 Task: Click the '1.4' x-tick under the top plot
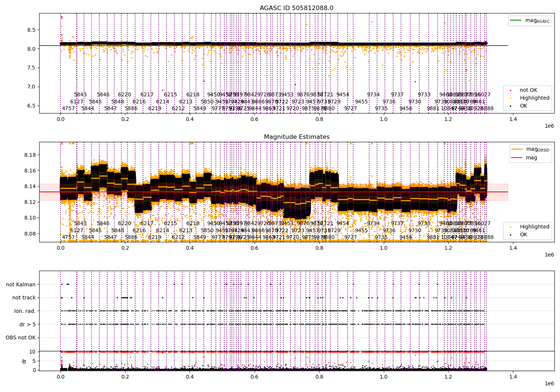pyautogui.click(x=513, y=119)
